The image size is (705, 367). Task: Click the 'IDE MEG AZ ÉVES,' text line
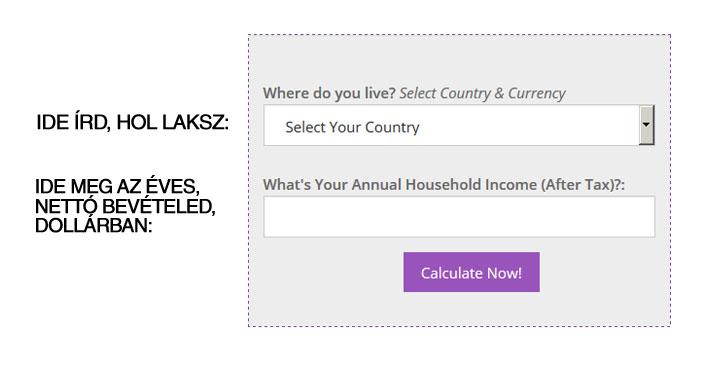(x=117, y=186)
